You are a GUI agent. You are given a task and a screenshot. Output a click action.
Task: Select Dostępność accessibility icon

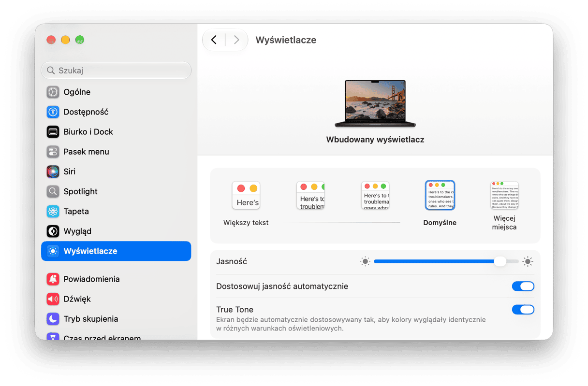click(x=53, y=112)
